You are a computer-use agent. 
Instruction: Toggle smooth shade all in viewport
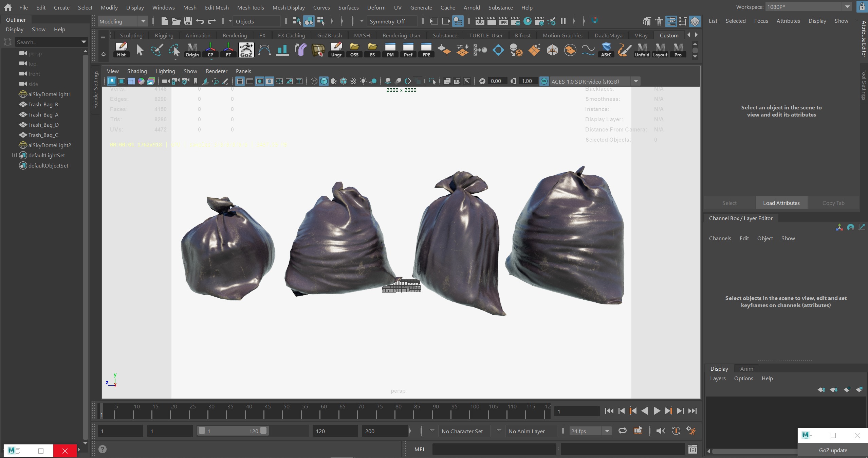[x=324, y=81]
